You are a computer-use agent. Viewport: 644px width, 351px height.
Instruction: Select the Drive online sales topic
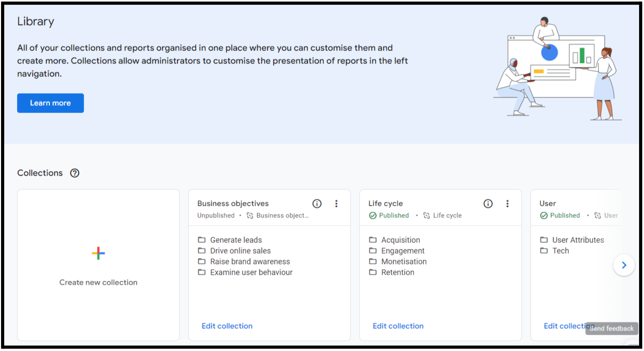tap(240, 251)
